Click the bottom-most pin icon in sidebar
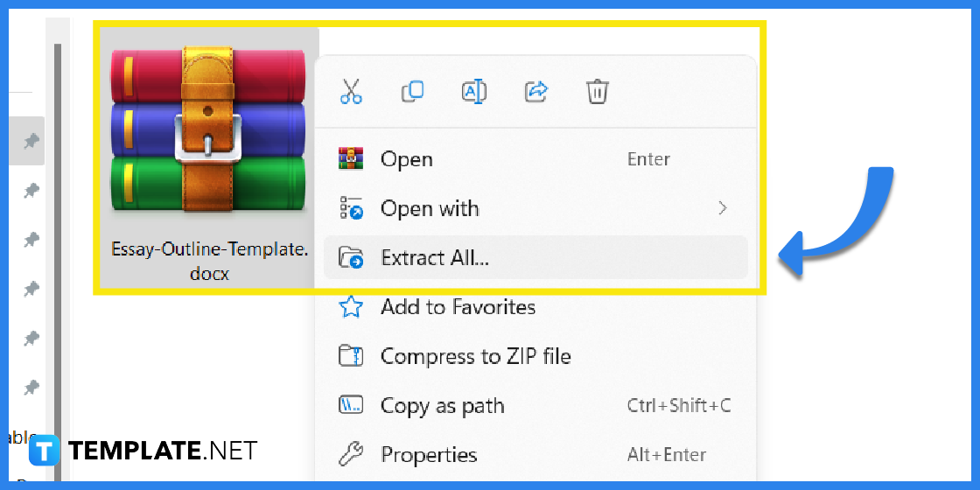Screen dimensions: 980x490 [x=31, y=387]
